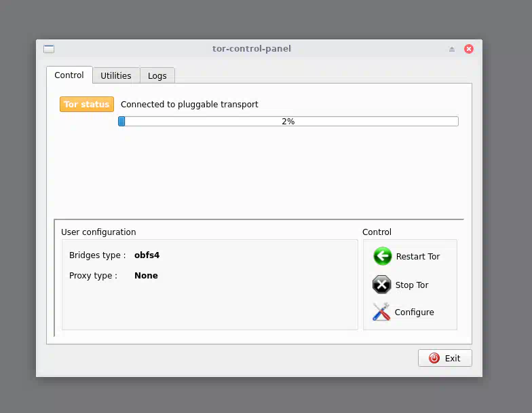This screenshot has height=413, width=532.
Task: Click the Configure label
Action: (414, 312)
